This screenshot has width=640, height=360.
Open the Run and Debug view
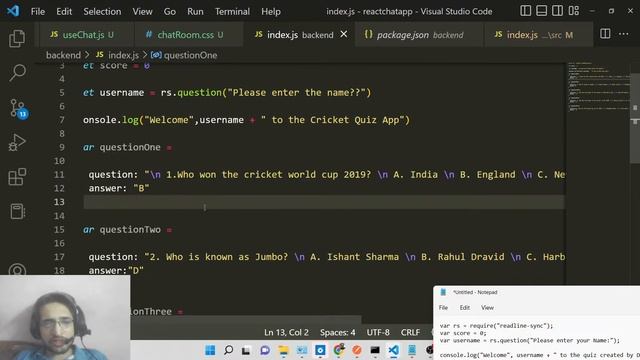(17, 142)
